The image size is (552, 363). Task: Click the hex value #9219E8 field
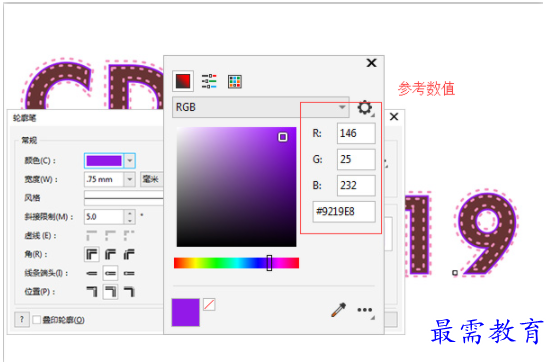pos(344,212)
